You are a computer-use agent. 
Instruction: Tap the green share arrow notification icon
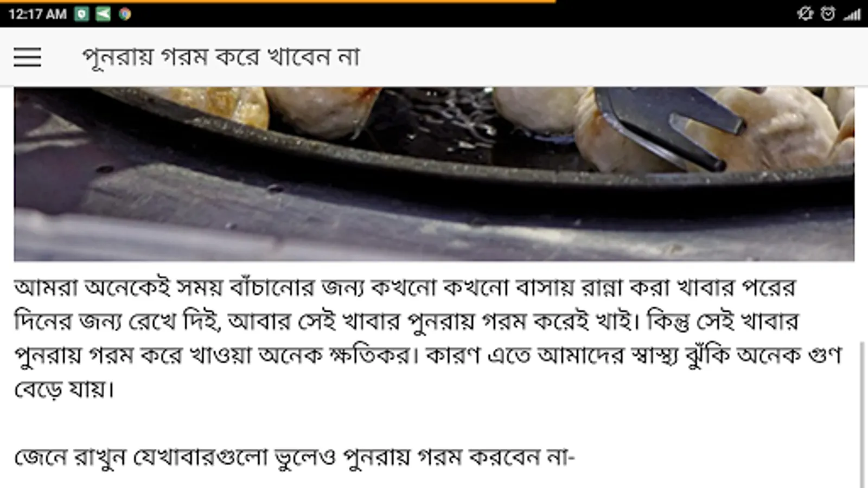(103, 14)
